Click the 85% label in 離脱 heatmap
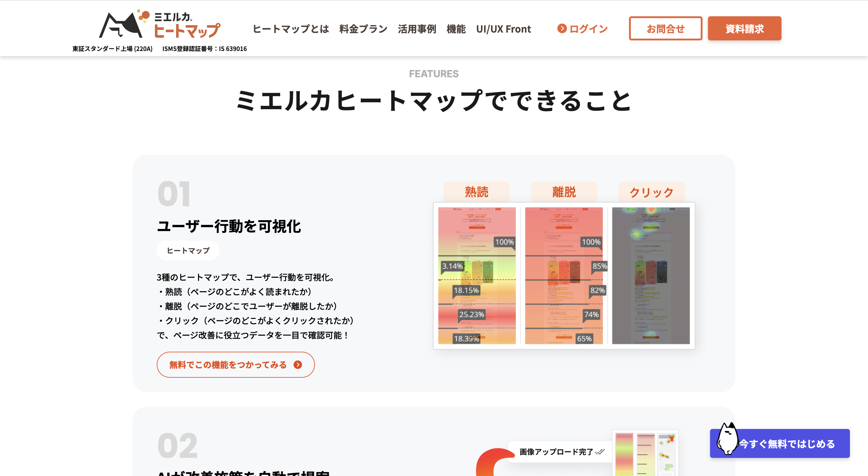This screenshot has width=868, height=476. click(x=599, y=266)
